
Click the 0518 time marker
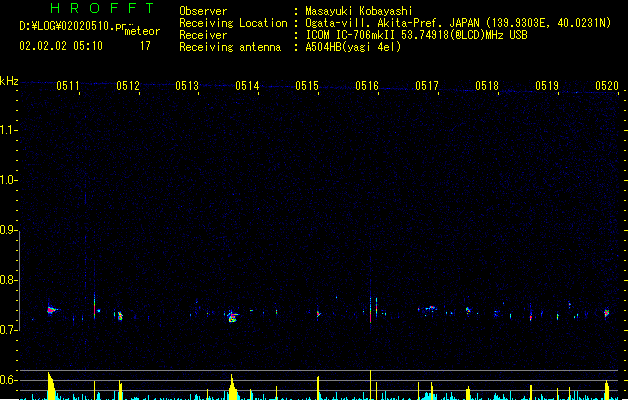[487, 85]
